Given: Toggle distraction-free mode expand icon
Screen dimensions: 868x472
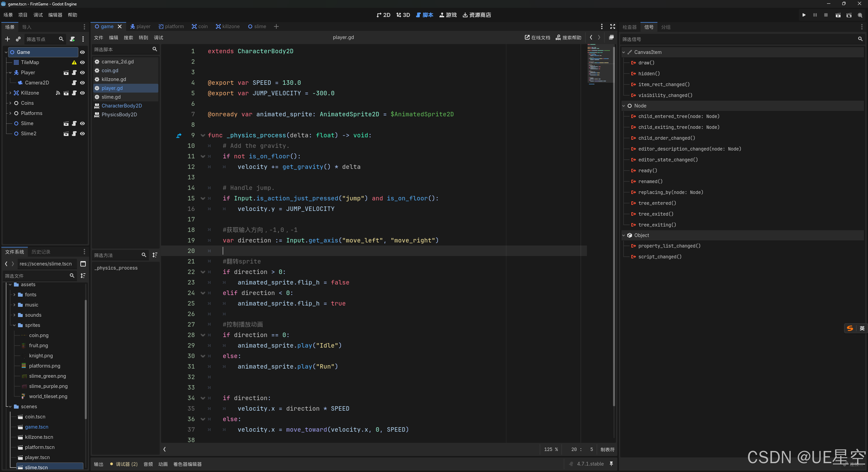Looking at the screenshot, I should click(x=613, y=26).
